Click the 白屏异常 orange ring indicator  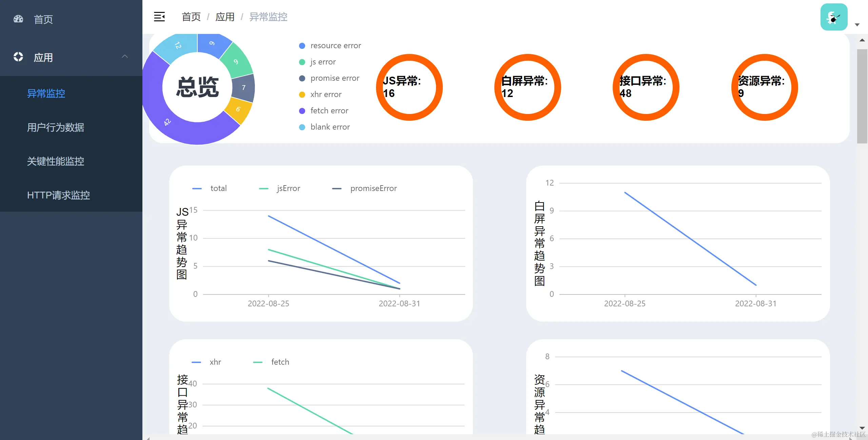click(528, 87)
